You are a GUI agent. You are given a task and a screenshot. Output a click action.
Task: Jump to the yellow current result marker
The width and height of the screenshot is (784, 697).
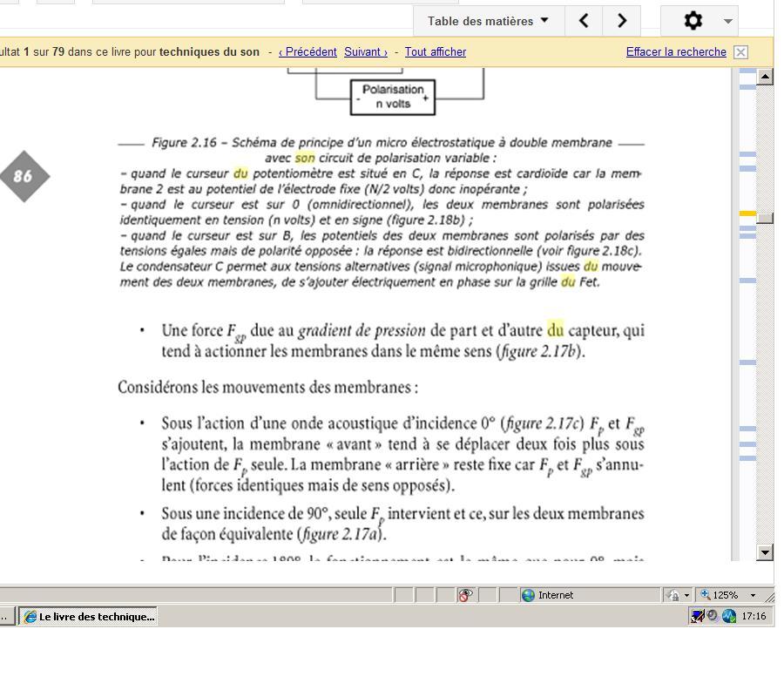747,213
